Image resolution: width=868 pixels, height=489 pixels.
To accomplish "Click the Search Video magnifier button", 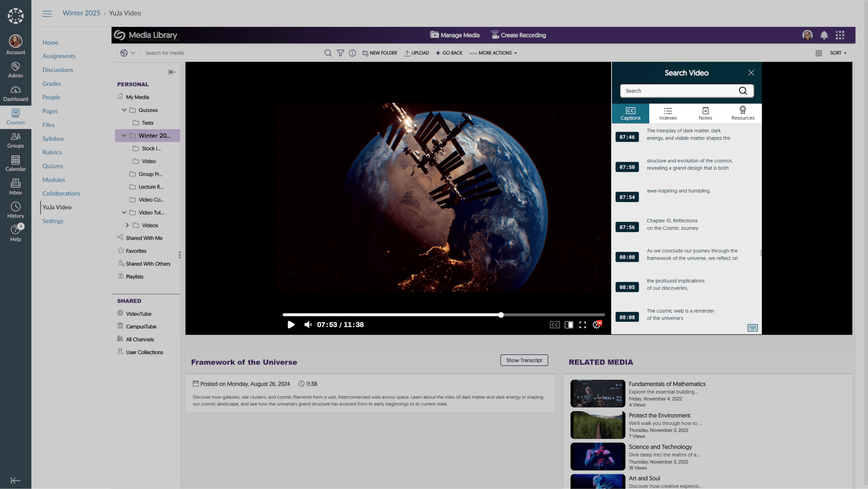I will click(743, 91).
